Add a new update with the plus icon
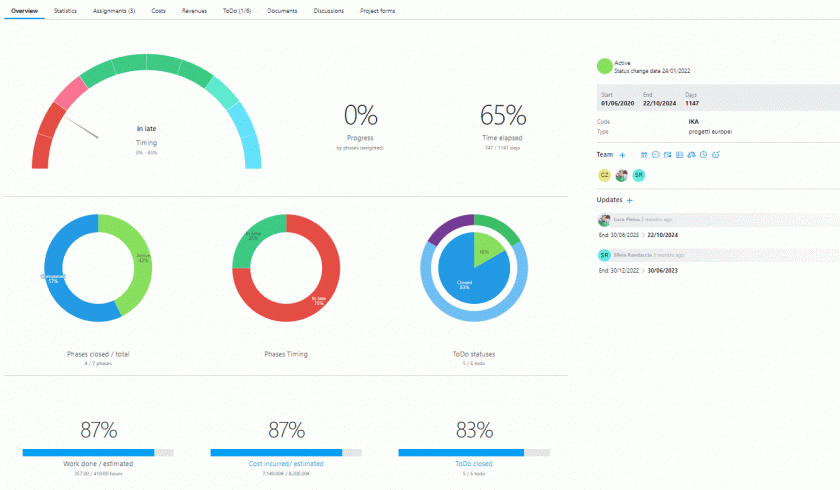The image size is (840, 490). [629, 200]
